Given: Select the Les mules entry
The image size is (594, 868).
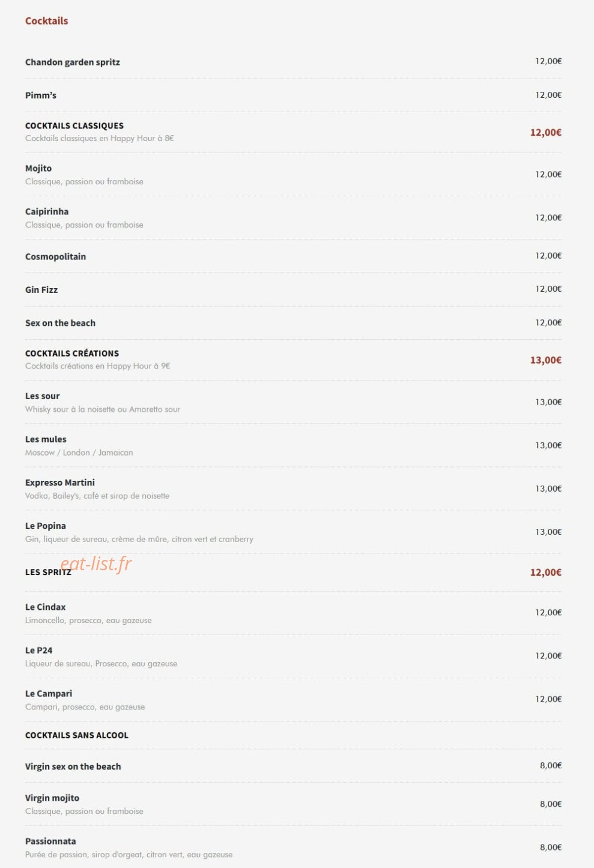Looking at the screenshot, I should (x=46, y=439).
